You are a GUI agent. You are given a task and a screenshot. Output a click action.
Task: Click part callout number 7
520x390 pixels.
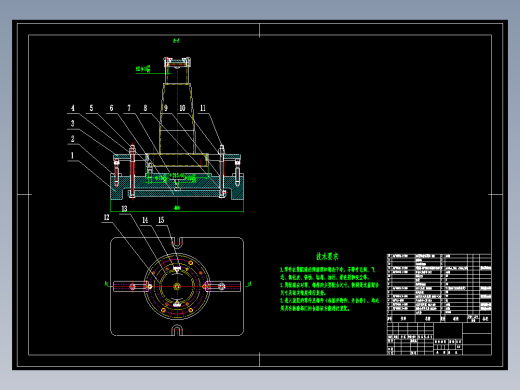129,108
